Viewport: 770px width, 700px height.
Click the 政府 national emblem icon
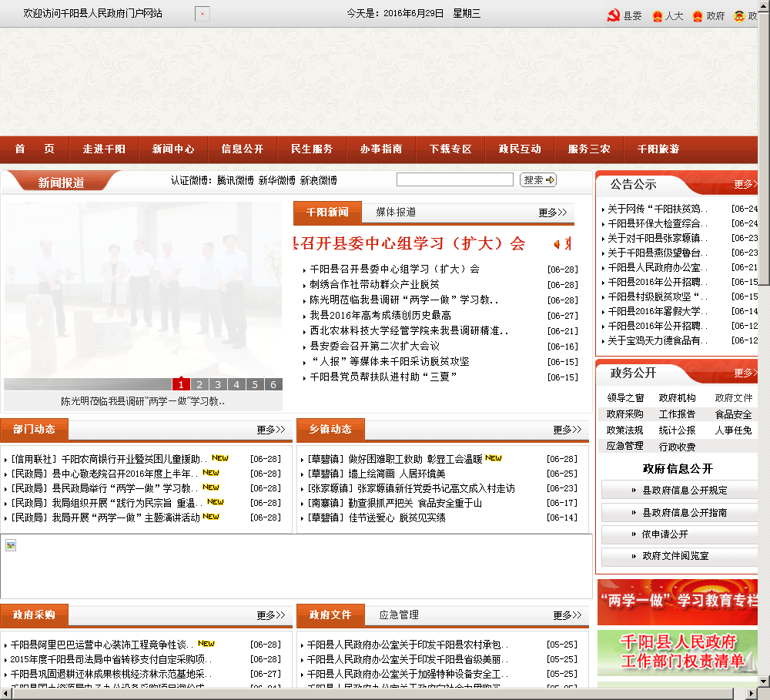point(698,15)
